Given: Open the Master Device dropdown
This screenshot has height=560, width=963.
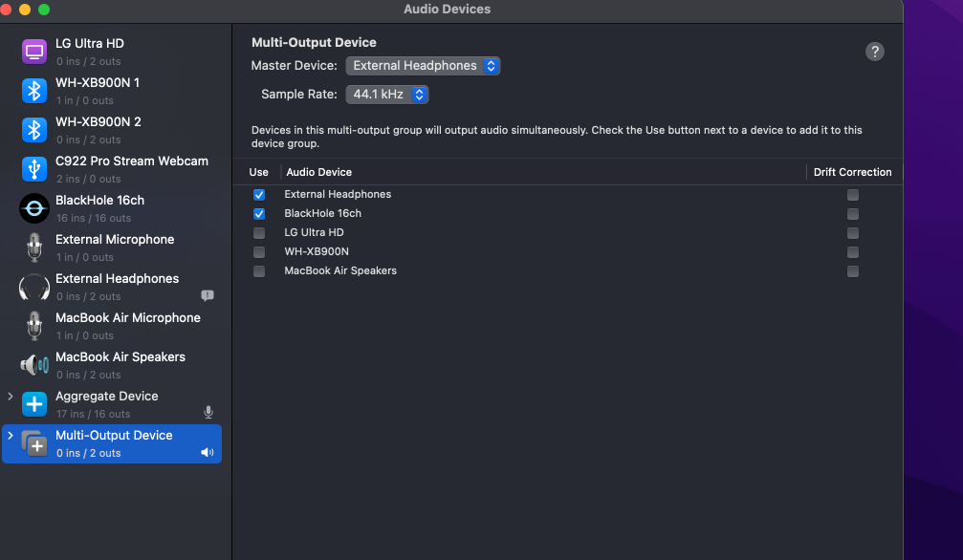Looking at the screenshot, I should (x=423, y=66).
